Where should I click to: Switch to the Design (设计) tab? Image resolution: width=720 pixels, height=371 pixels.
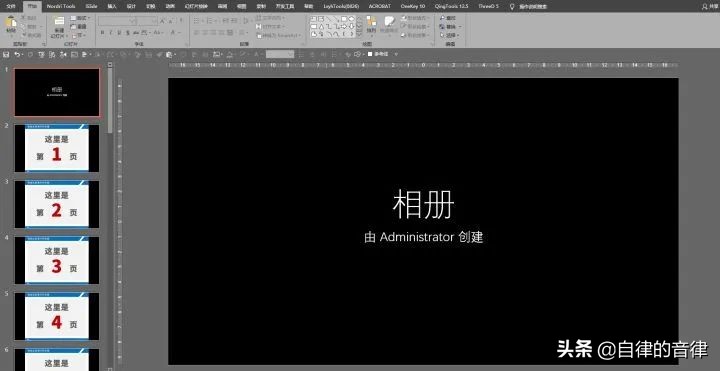131,6
